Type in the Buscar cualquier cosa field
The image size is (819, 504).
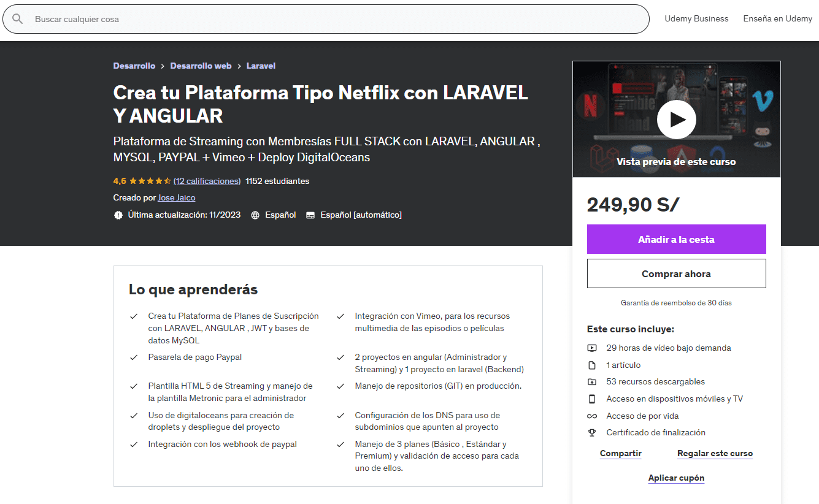pos(337,19)
